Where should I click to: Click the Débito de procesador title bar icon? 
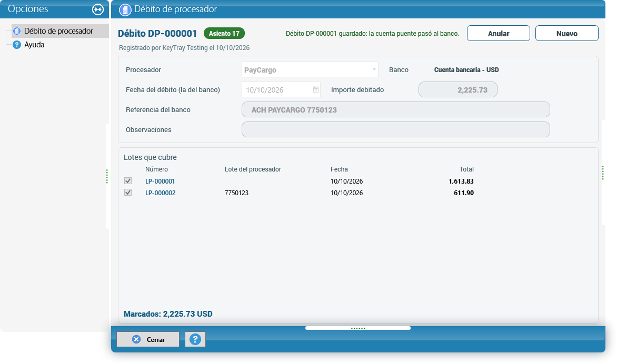click(x=125, y=10)
